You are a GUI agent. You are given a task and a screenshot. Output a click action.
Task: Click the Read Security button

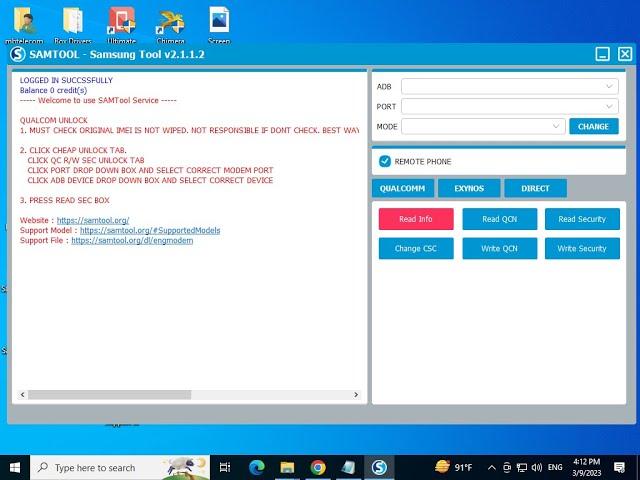click(582, 219)
